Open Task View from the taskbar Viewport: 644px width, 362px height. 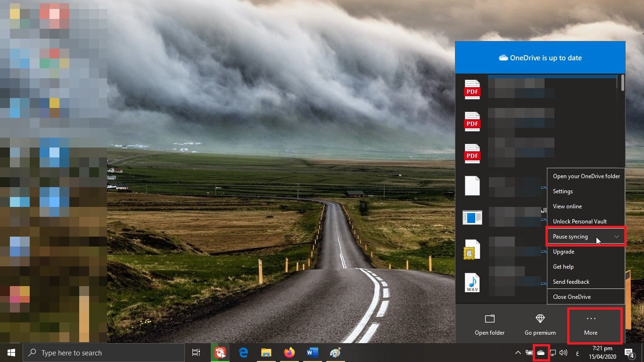tap(196, 352)
